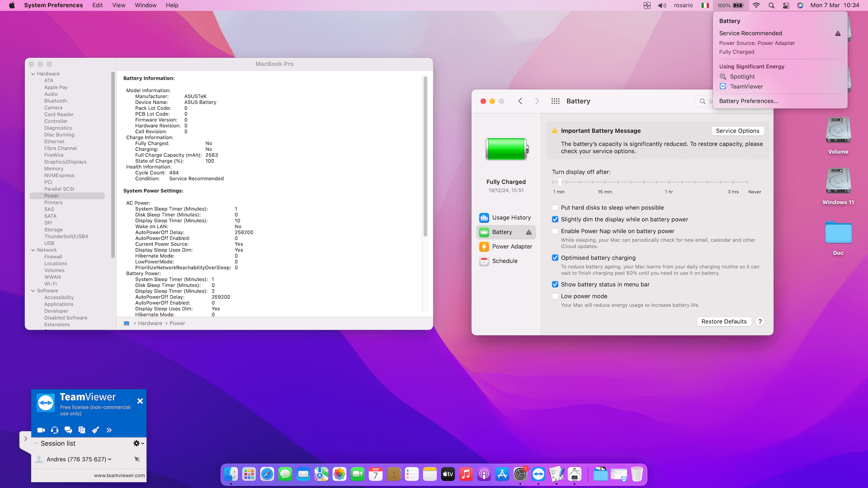Disable Optimised battery charging checkbox
The image size is (868, 488).
[x=555, y=258]
